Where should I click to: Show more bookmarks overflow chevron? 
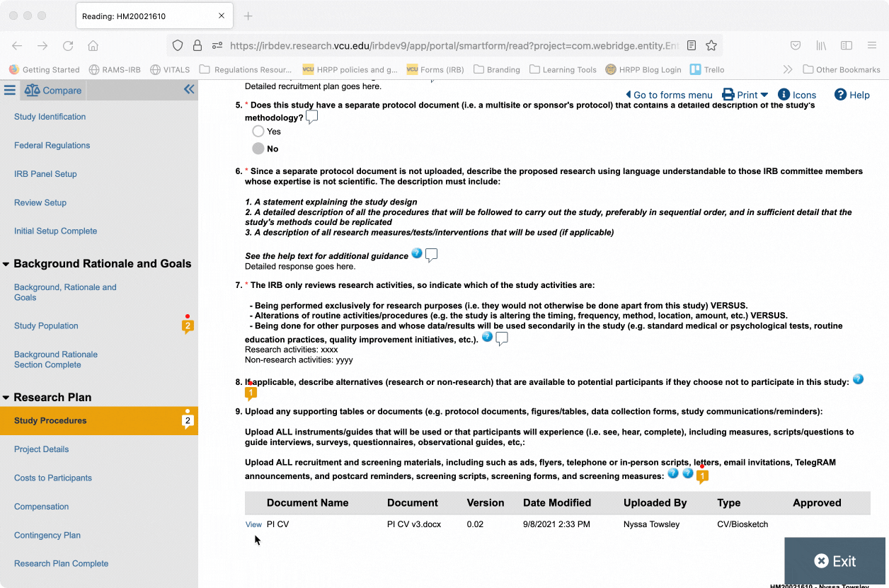click(x=787, y=69)
